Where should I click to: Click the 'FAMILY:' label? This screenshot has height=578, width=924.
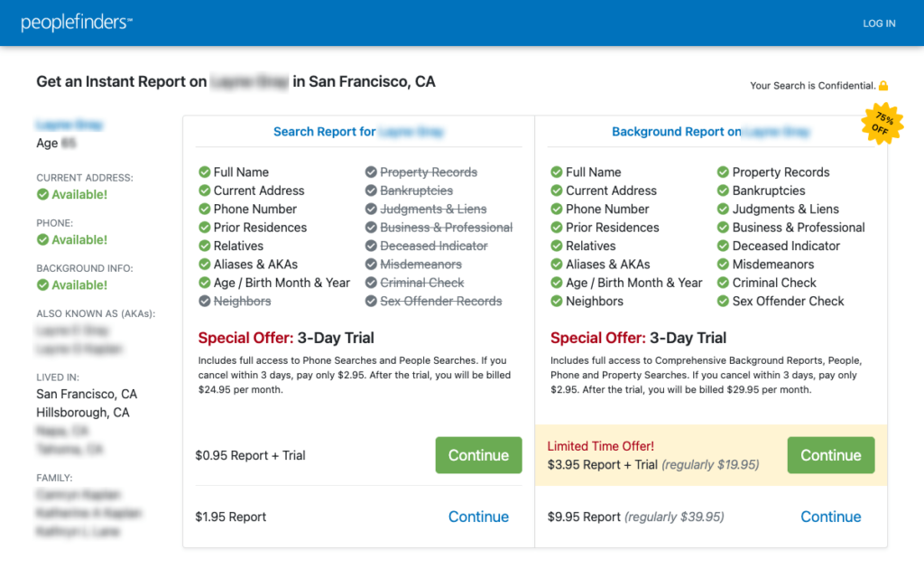coord(54,478)
